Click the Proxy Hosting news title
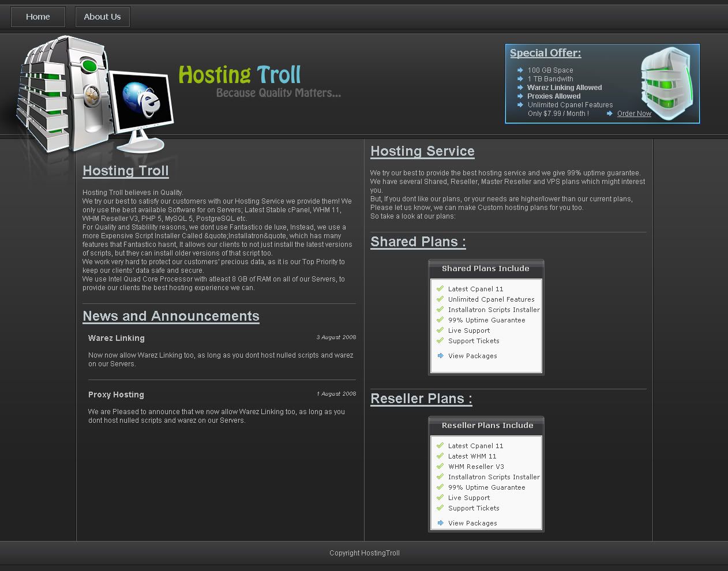This screenshot has height=571, width=728. click(x=116, y=395)
